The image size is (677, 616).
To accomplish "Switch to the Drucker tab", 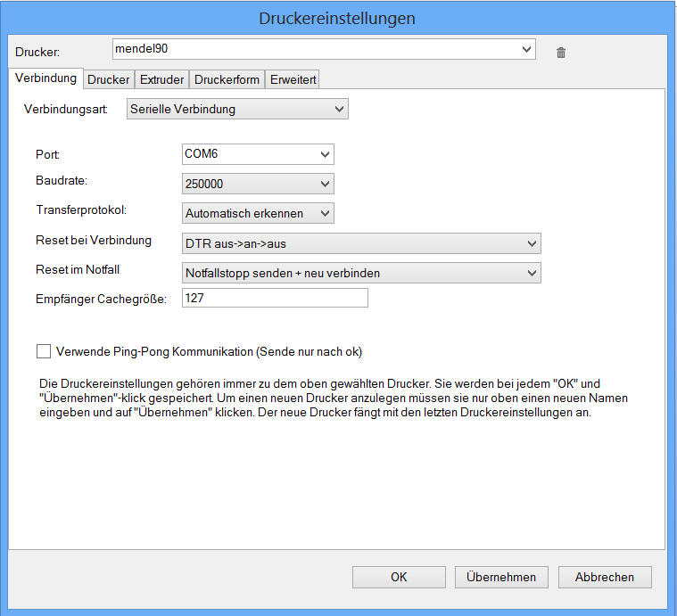I will coord(109,79).
